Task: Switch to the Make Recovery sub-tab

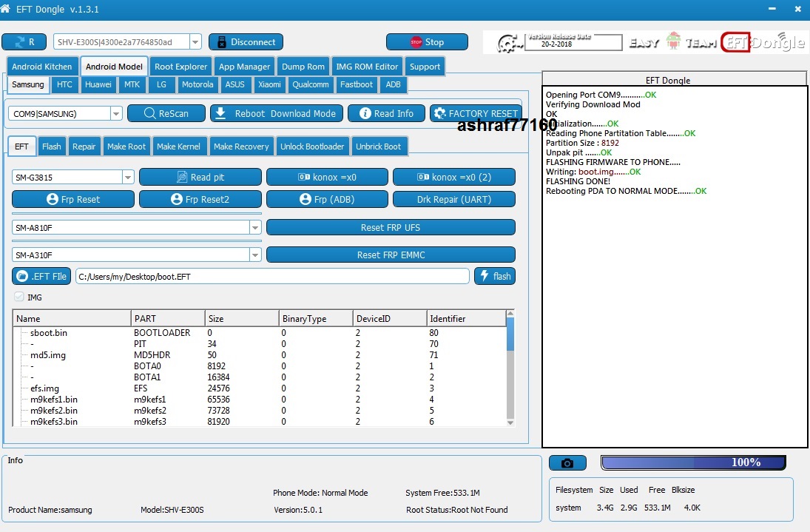Action: point(241,147)
